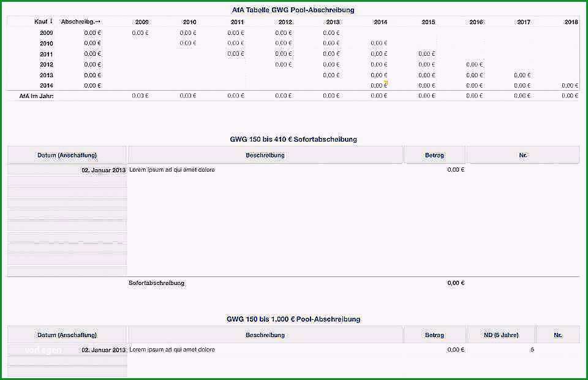588x380 pixels.
Task: Click ND (5 Jahre) column header
Action: 501,335
